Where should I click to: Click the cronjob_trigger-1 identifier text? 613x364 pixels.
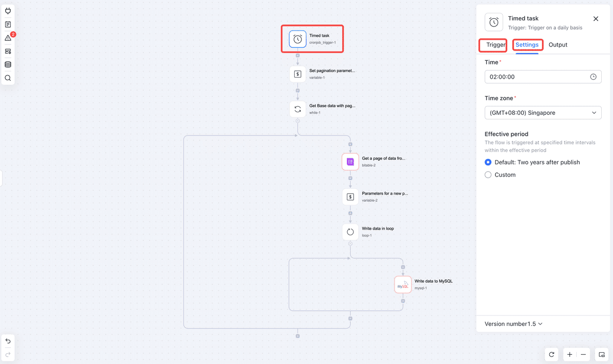(x=322, y=42)
